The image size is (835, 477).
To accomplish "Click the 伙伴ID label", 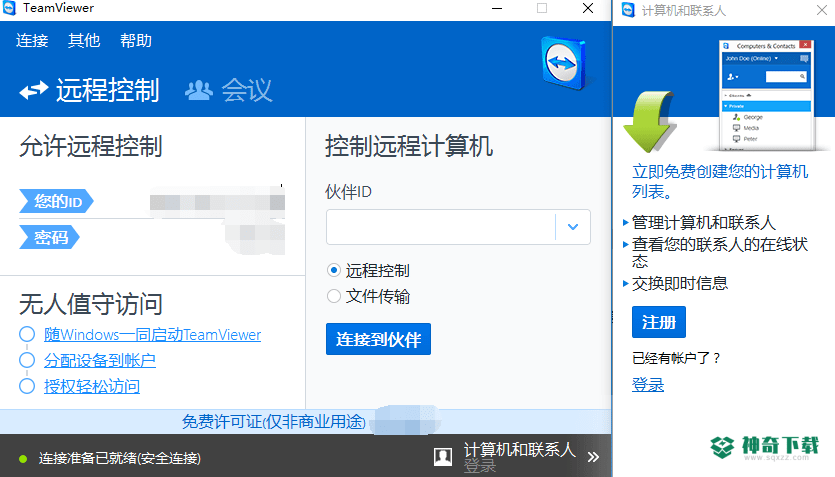I will coord(348,192).
